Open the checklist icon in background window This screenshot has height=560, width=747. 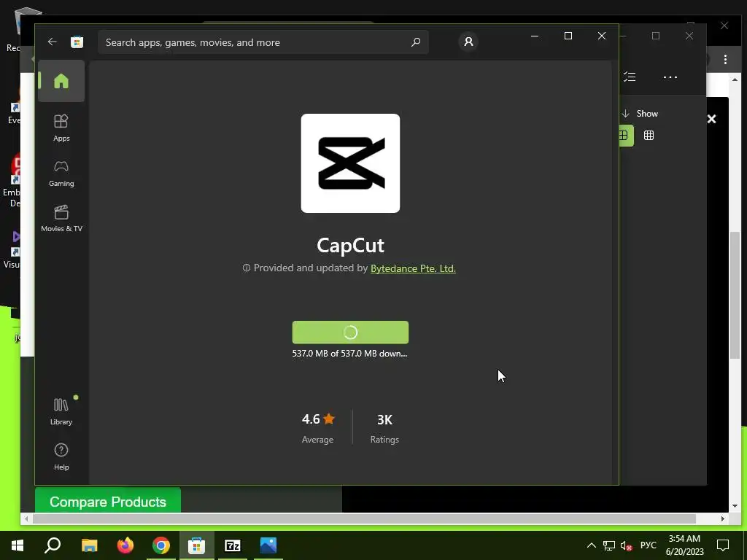point(630,77)
